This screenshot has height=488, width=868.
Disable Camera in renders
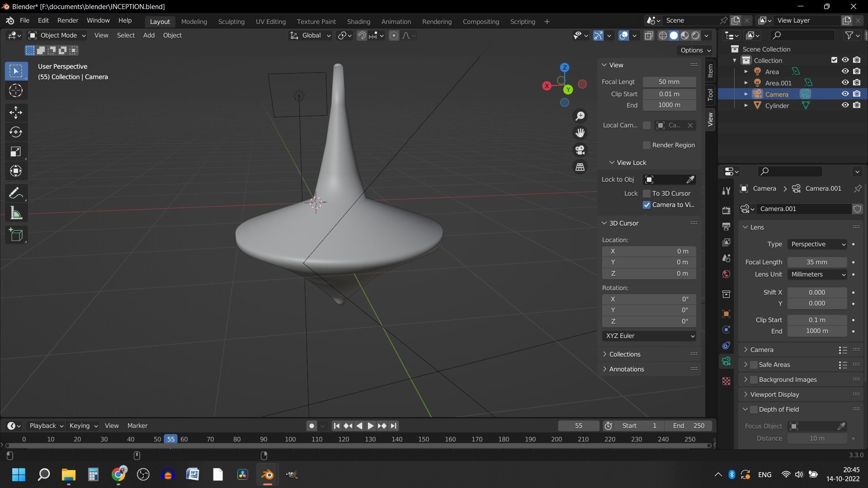pyautogui.click(x=857, y=94)
